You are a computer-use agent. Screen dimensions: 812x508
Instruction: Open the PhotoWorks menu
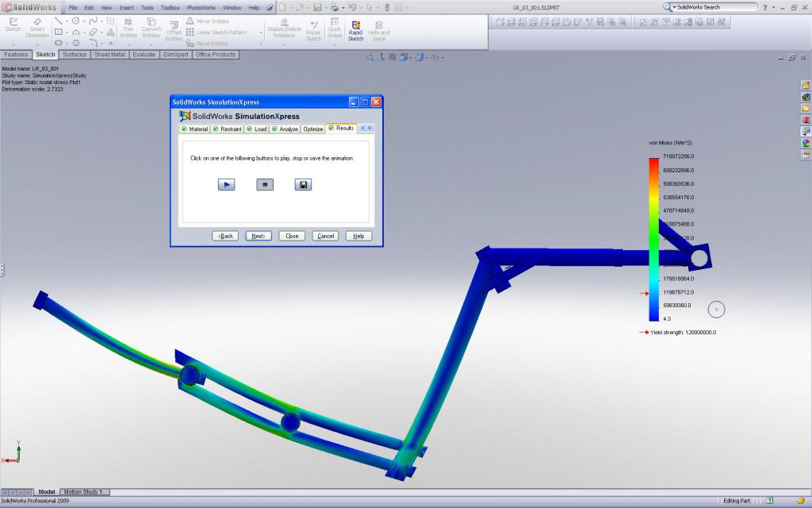point(201,8)
